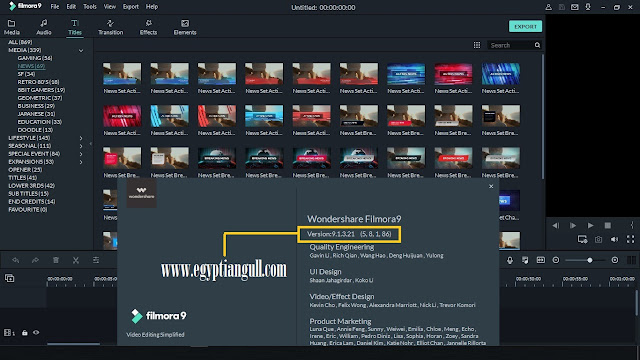Image resolution: width=640 pixels, height=360 pixels.
Task: Select END CREDITS (14) category
Action: [x=31, y=201]
